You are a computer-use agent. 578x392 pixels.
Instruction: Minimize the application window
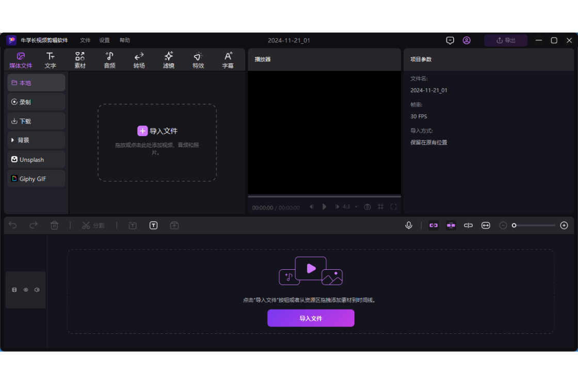(539, 41)
